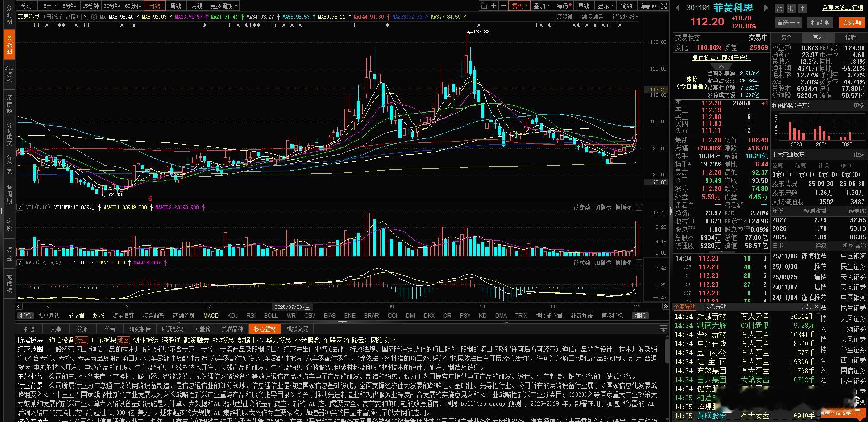
Task: Zoom in the chart with the plus icon
Action: (x=493, y=6)
